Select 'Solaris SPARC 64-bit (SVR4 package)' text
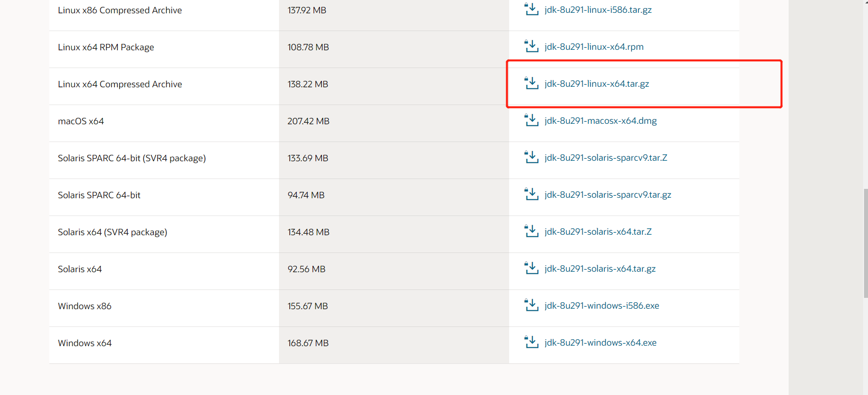 (132, 158)
